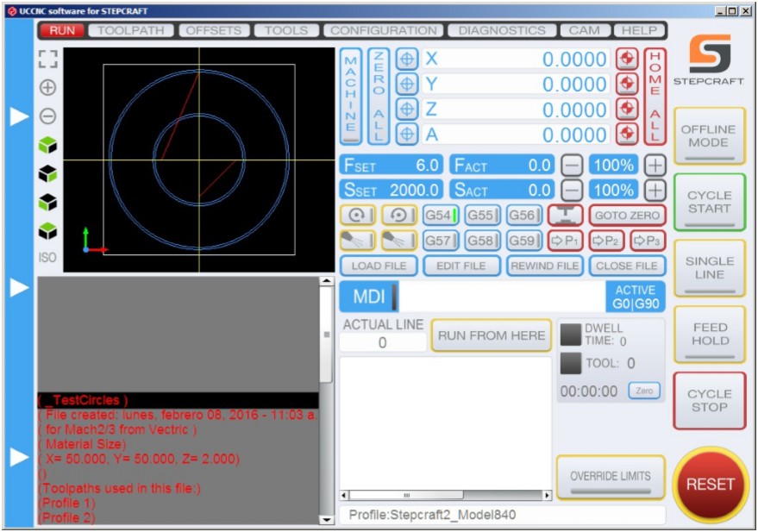Open the TOOLS tab

[x=286, y=30]
